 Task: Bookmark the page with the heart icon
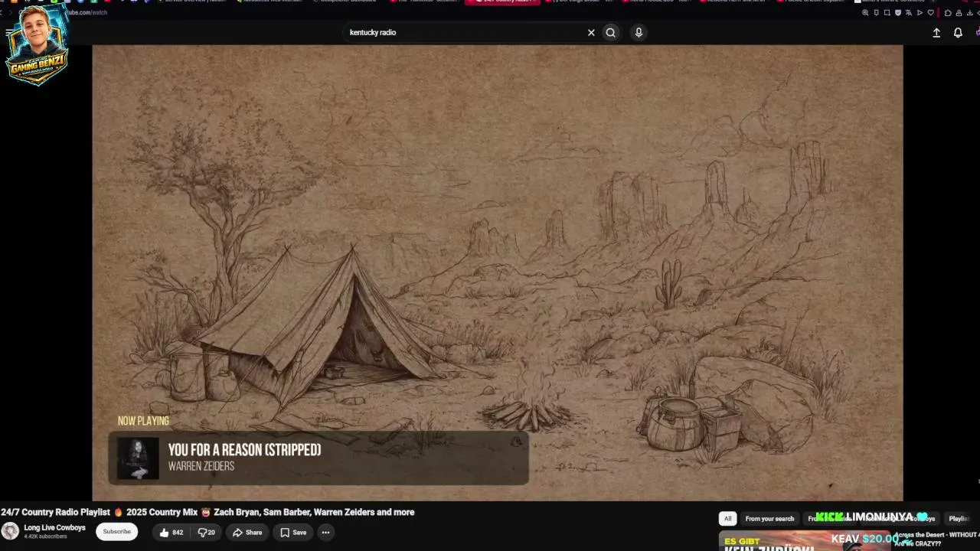click(x=931, y=12)
